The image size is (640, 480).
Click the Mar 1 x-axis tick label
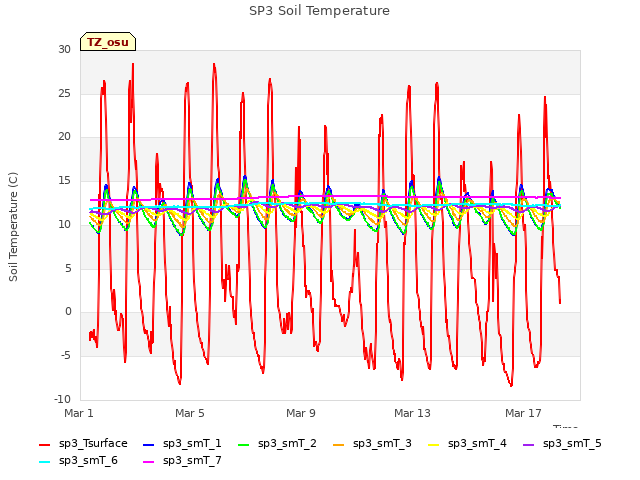[79, 413]
